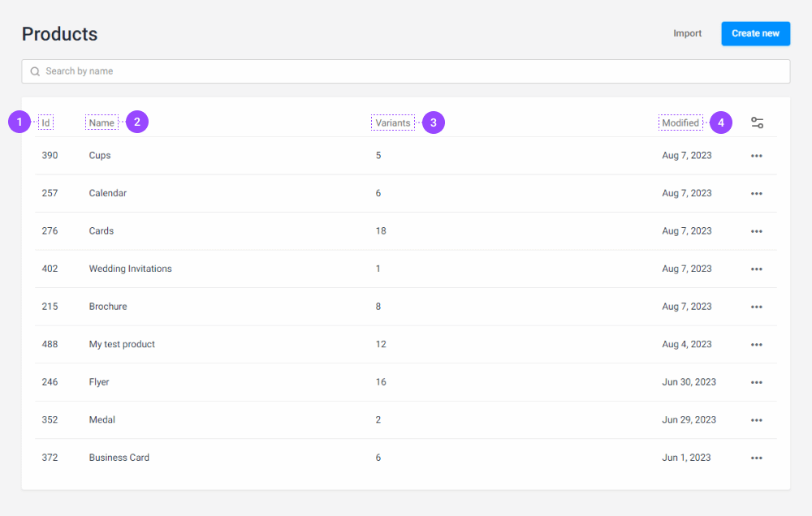Sort products by the Id column
This screenshot has height=516, width=812.
[46, 122]
